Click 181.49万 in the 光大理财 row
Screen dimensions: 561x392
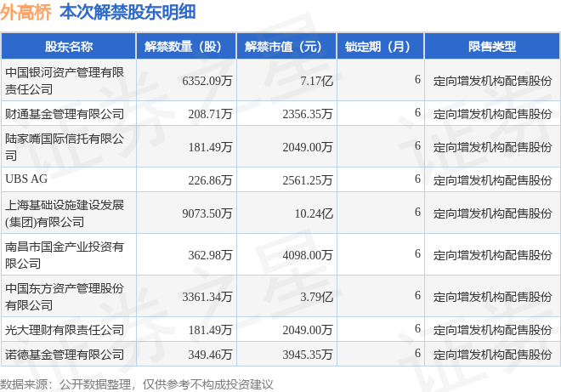tap(211, 330)
